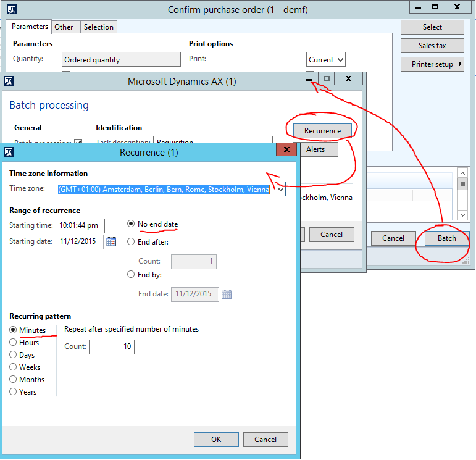Click the Batch button

447,238
